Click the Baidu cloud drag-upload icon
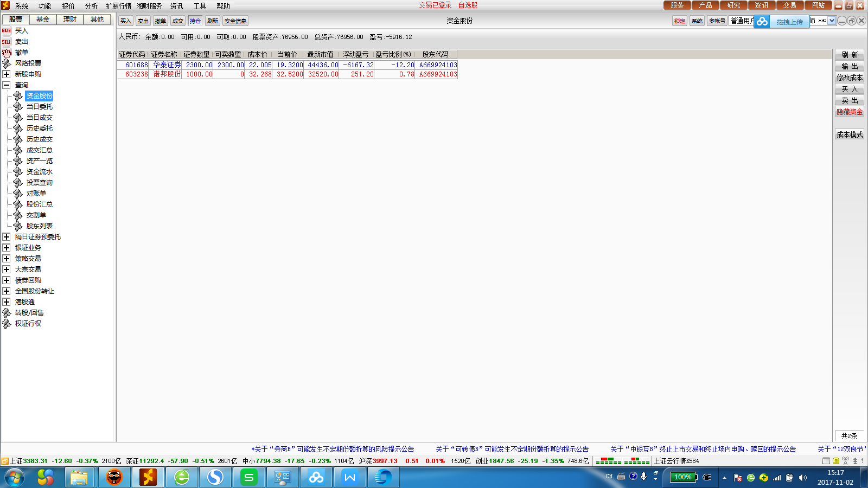This screenshot has height=488, width=868. (x=762, y=22)
